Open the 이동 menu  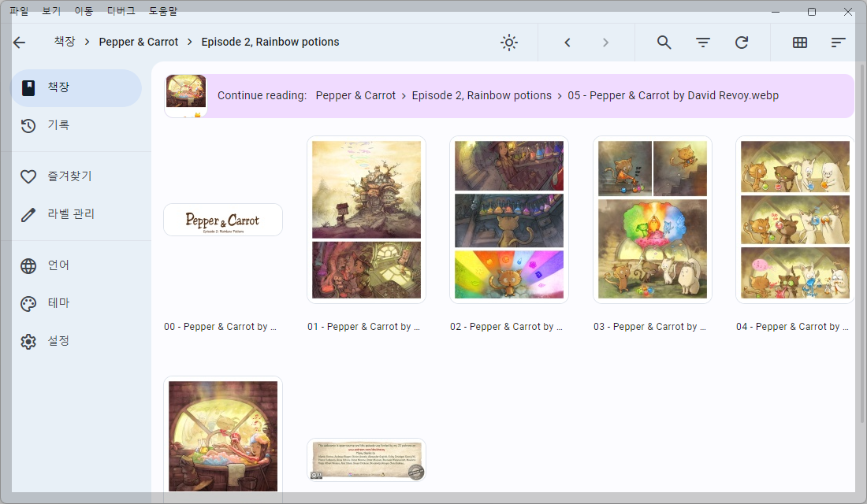click(84, 11)
